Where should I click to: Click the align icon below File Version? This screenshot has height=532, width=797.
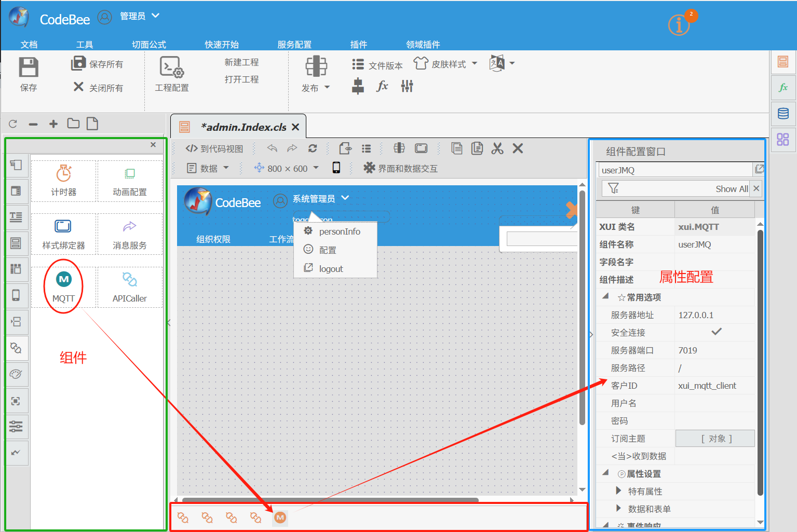pos(358,86)
